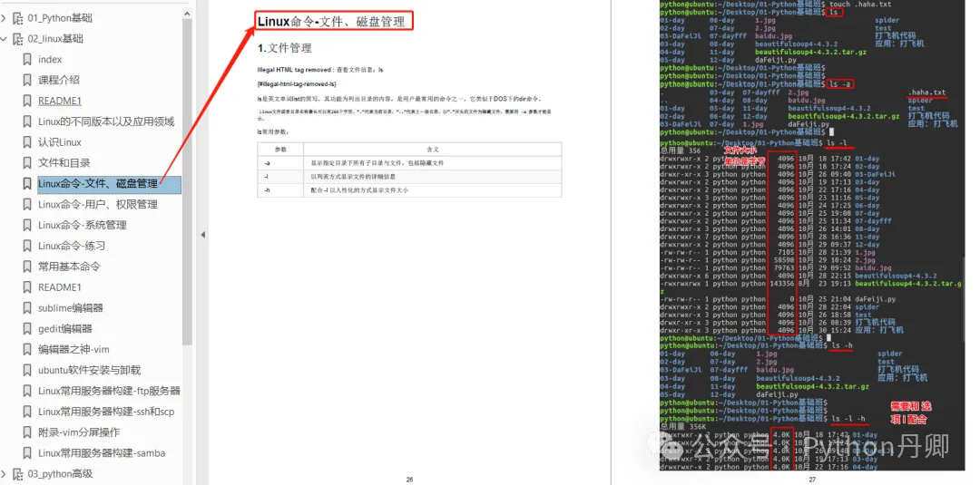Click the 含义 table header
This screenshot has width=980, height=485.
[x=433, y=150]
